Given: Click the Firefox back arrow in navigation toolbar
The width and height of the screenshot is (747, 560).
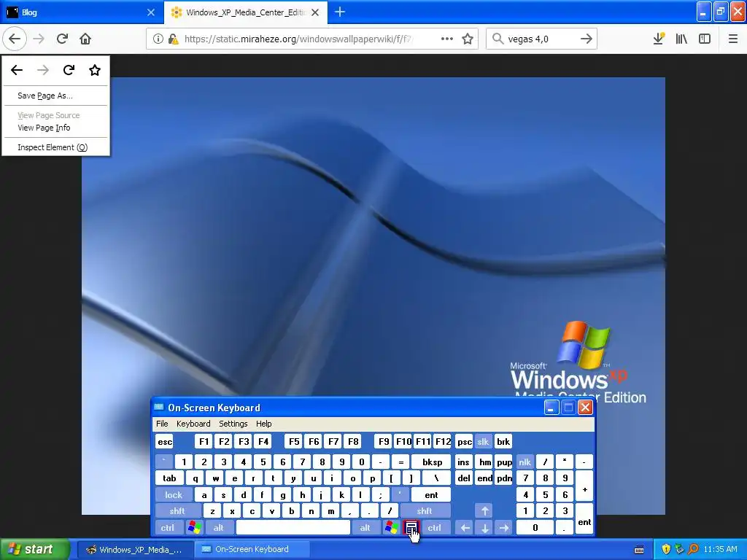Looking at the screenshot, I should [15, 39].
